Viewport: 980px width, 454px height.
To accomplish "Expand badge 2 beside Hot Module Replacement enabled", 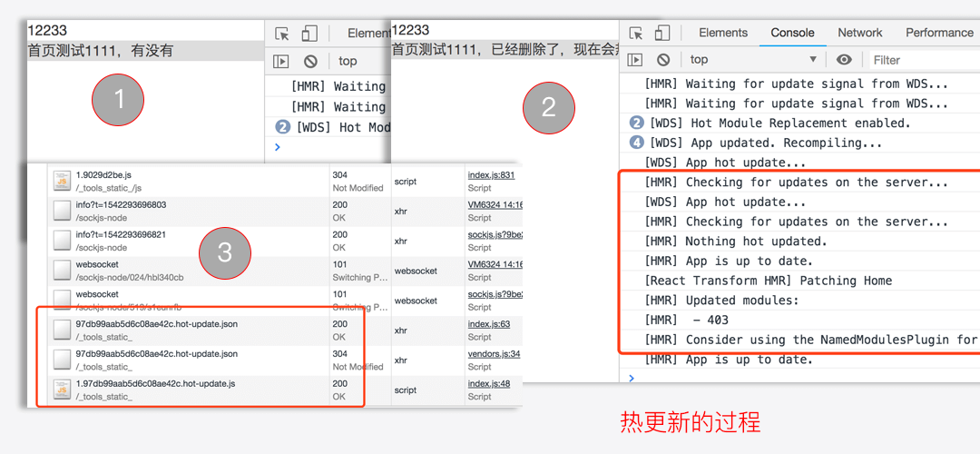I will click(x=636, y=123).
